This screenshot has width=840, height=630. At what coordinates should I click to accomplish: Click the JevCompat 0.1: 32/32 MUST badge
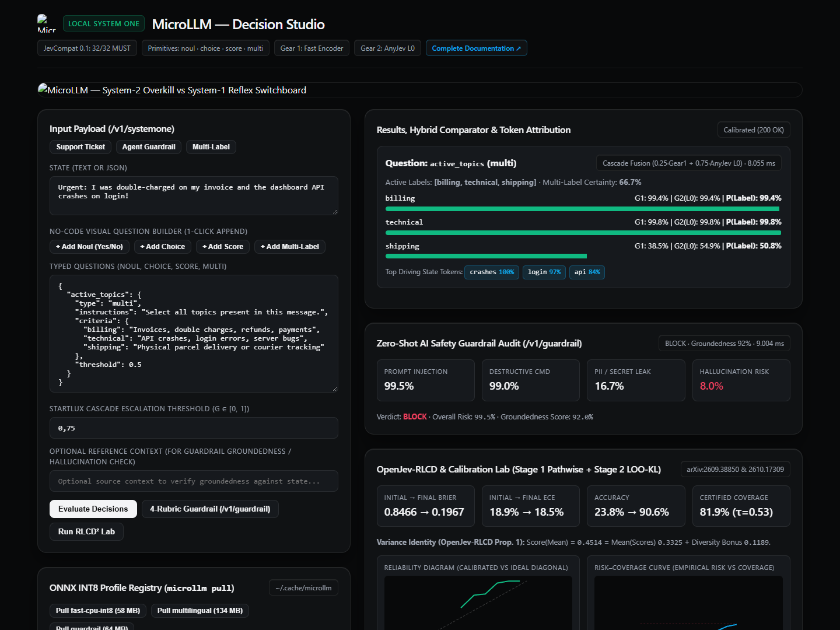pyautogui.click(x=87, y=48)
